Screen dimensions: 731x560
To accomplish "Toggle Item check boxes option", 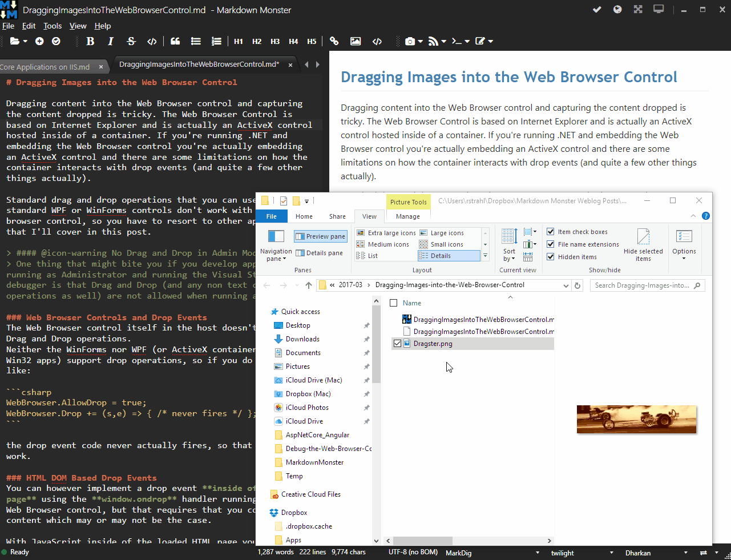I will (551, 231).
